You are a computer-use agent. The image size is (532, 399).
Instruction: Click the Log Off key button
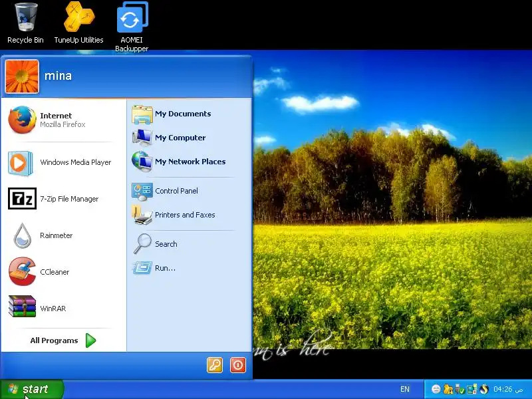point(215,365)
